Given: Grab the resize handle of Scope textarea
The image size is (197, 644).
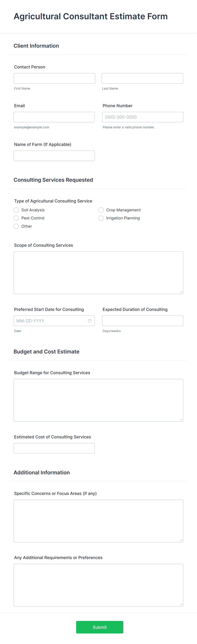Looking at the screenshot, I should click(181, 292).
